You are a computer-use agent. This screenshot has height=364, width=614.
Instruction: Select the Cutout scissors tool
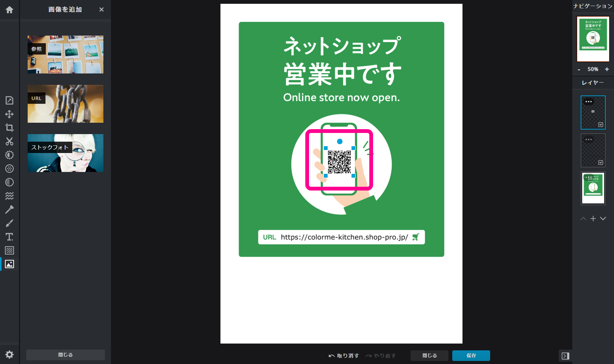tap(9, 141)
